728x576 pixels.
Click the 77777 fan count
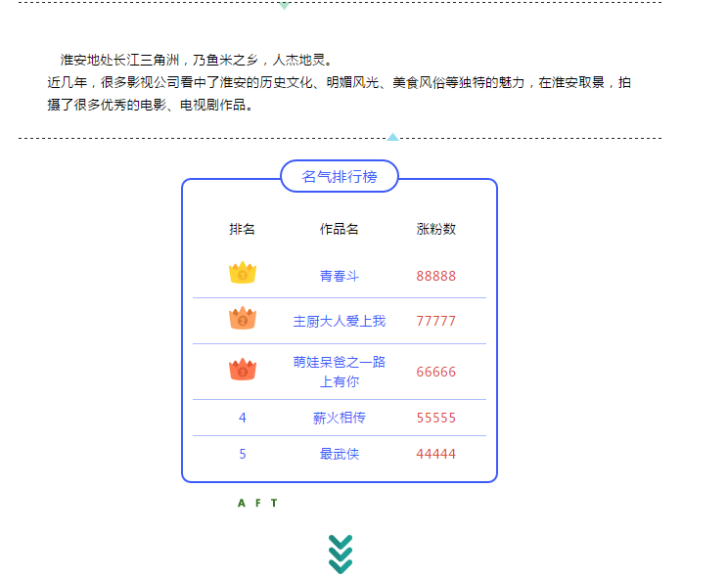point(436,321)
